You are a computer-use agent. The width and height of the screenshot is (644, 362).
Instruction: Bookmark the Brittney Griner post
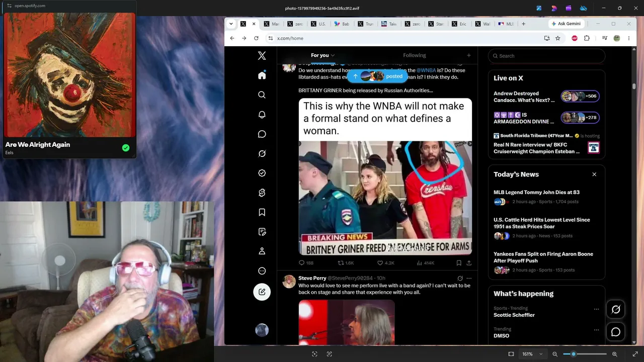459,263
